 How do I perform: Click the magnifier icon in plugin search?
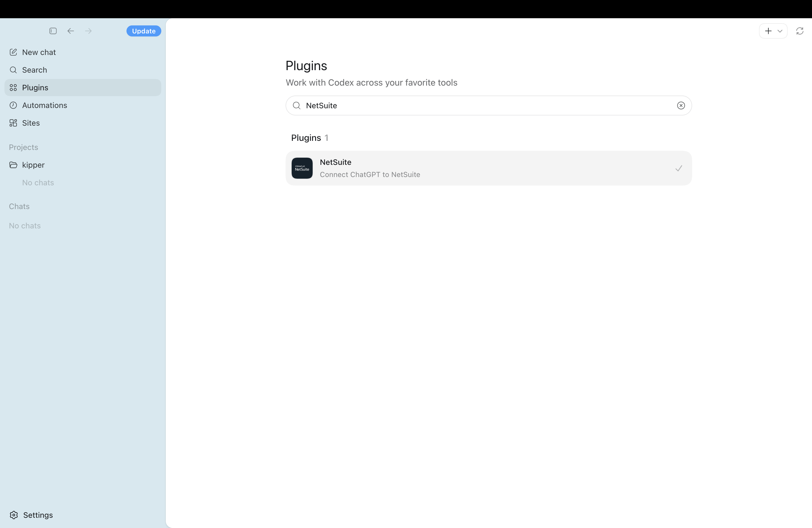[296, 106]
